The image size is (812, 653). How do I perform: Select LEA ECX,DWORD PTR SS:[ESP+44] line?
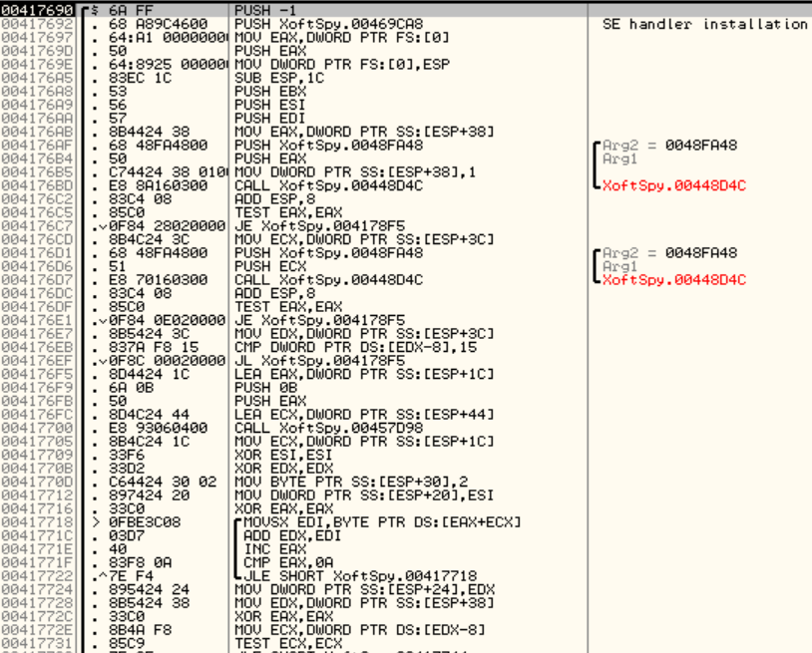click(364, 414)
